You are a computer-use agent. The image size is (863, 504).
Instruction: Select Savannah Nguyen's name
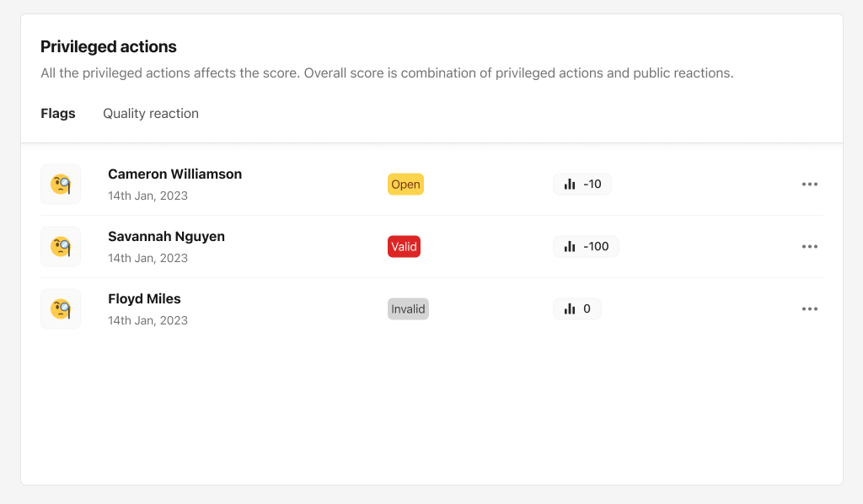(166, 236)
